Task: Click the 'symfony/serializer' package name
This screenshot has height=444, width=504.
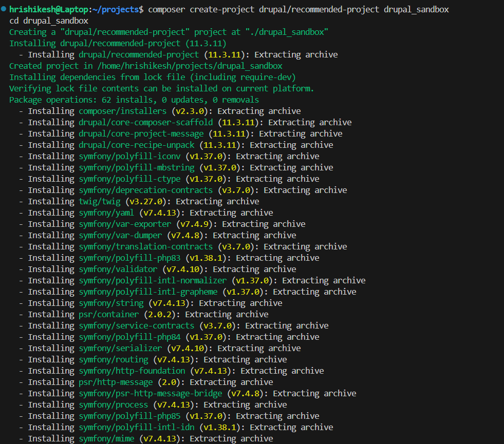Action: [121, 349]
